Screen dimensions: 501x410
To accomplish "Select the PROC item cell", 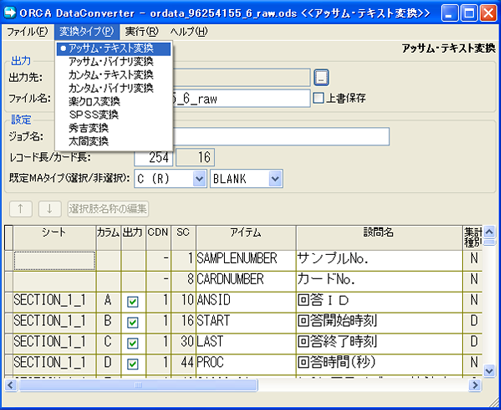I will (x=246, y=364).
